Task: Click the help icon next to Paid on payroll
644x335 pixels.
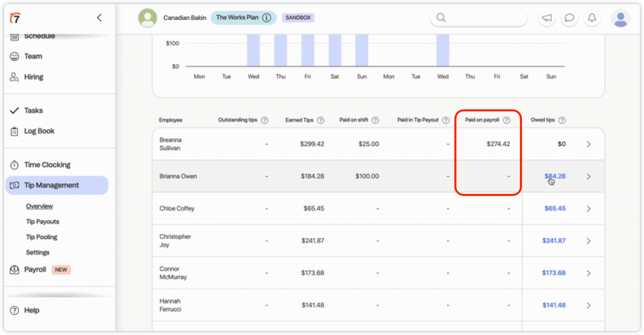Action: pyautogui.click(x=507, y=120)
